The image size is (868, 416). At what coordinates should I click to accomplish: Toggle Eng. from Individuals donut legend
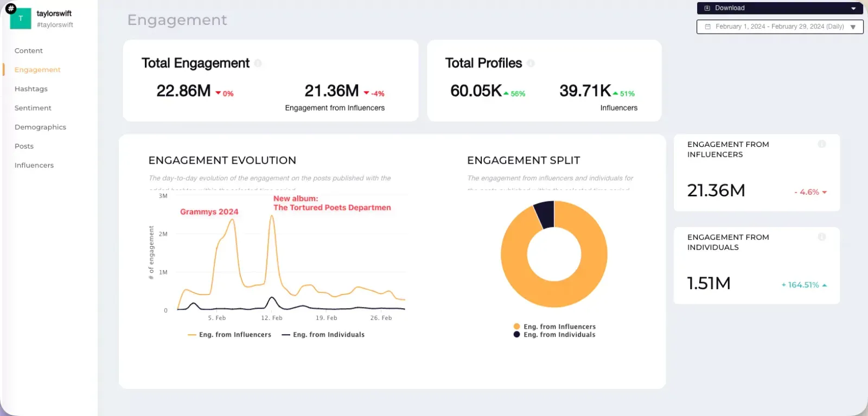coord(554,335)
